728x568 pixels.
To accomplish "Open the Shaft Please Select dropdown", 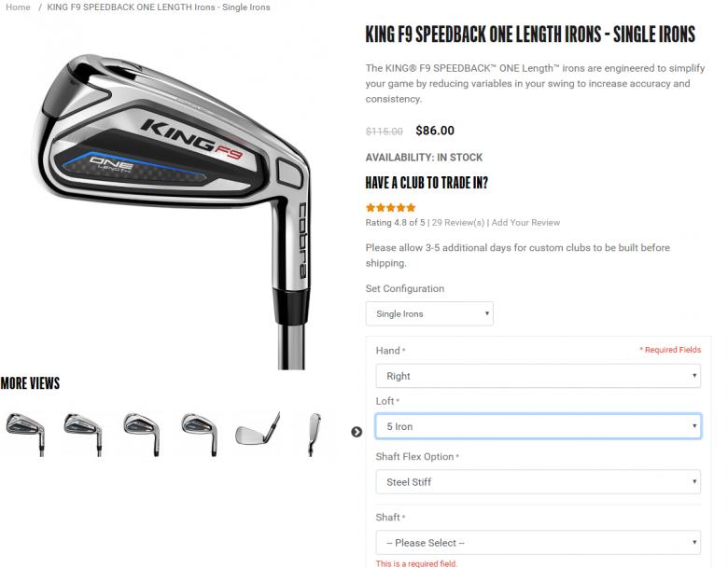I will [x=539, y=543].
